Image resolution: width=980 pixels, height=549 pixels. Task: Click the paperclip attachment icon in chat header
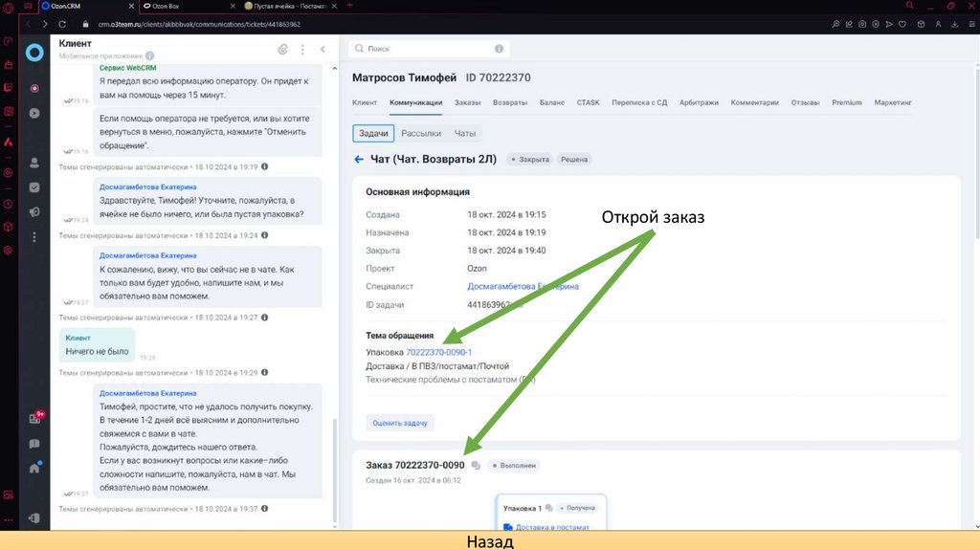point(283,49)
